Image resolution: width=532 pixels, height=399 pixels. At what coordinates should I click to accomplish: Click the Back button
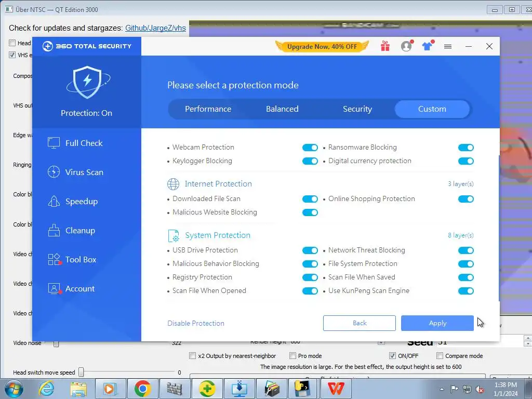(360, 323)
